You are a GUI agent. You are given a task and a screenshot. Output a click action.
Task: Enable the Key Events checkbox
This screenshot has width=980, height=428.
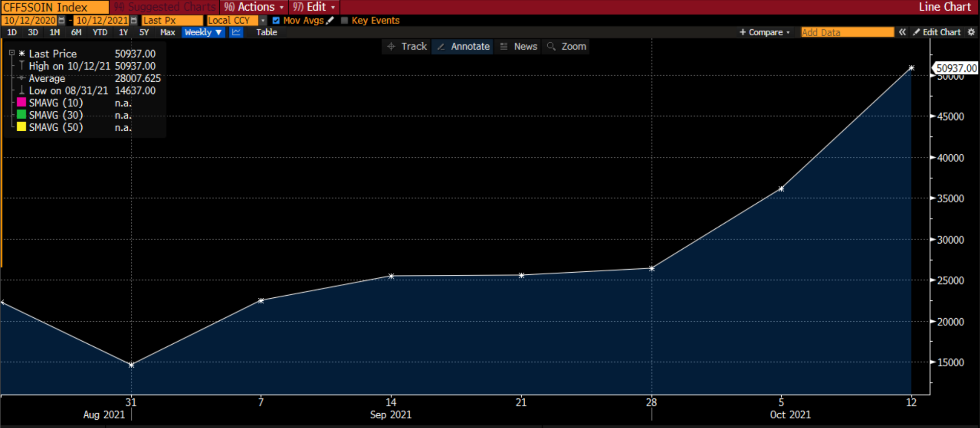[344, 20]
